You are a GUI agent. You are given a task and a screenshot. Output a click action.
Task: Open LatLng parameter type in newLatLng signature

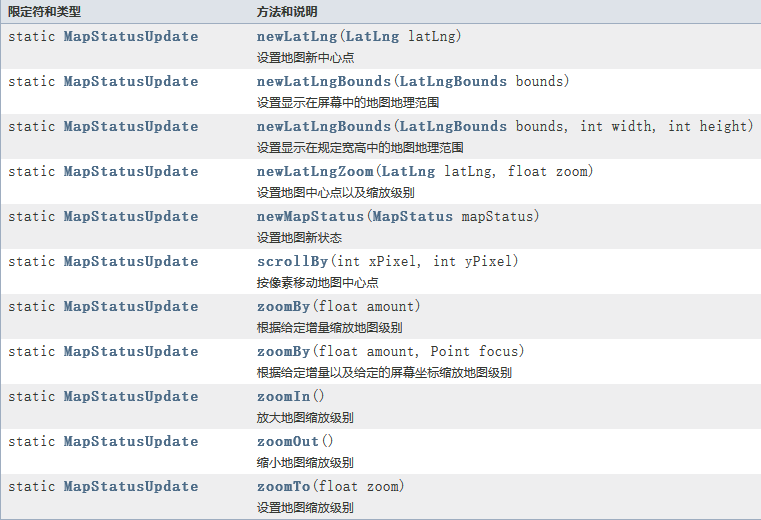tap(372, 36)
